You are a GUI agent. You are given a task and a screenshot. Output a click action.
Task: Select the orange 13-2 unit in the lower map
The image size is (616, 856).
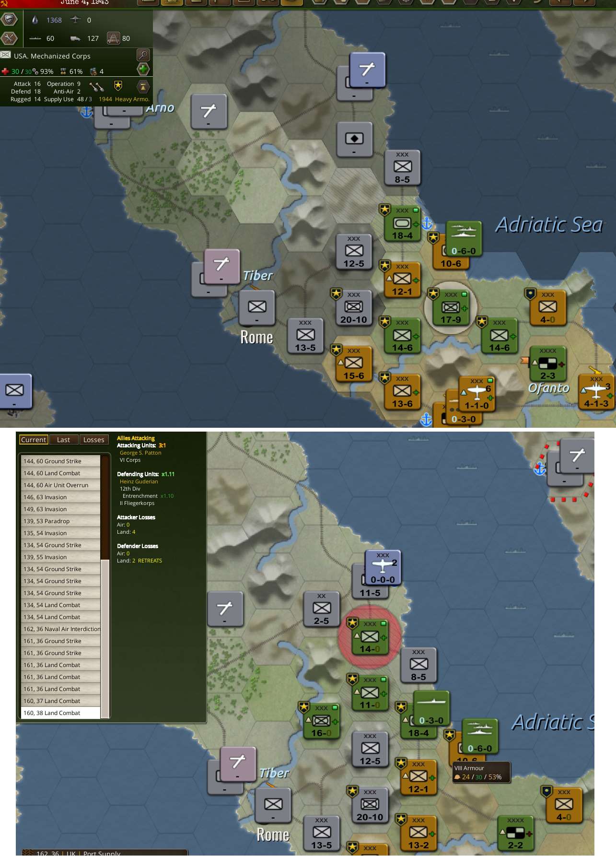pos(418,833)
